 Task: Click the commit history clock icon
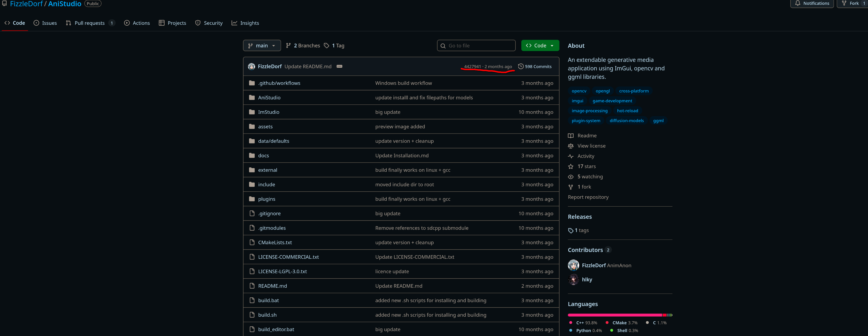tap(521, 67)
